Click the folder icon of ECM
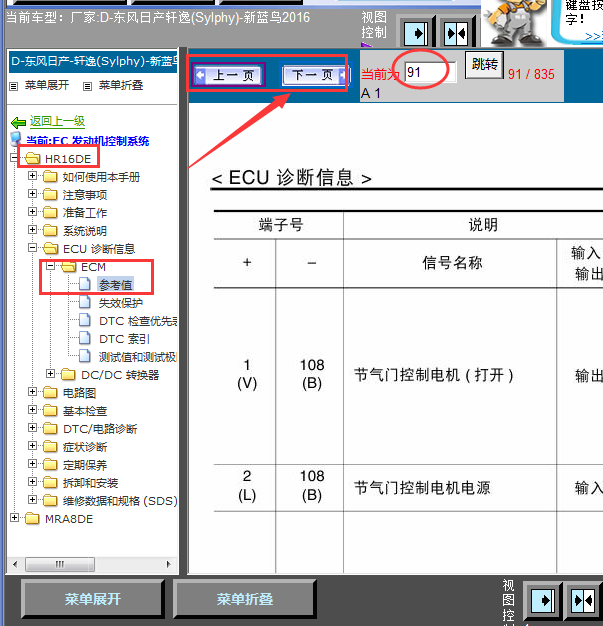Screen dimensions: 603x626 (68, 267)
